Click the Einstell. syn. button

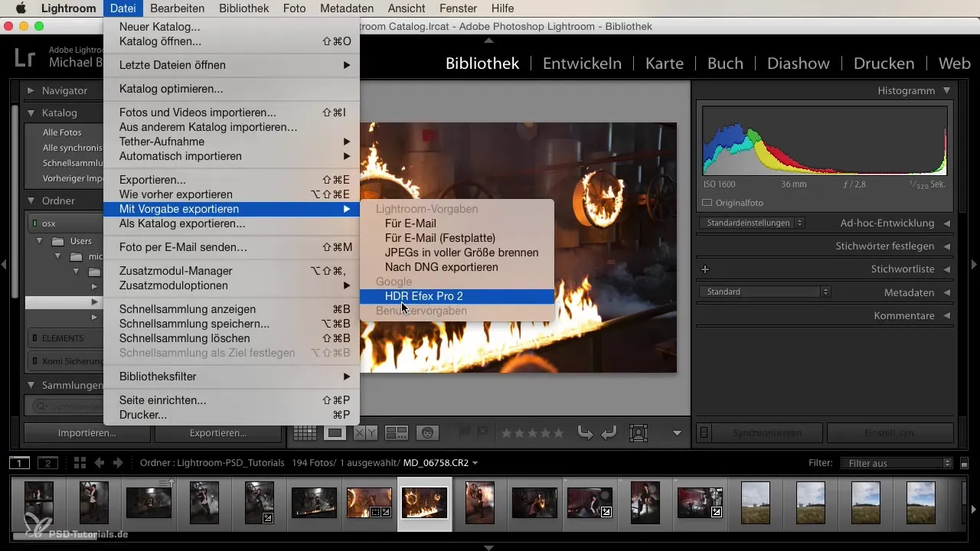click(x=890, y=433)
